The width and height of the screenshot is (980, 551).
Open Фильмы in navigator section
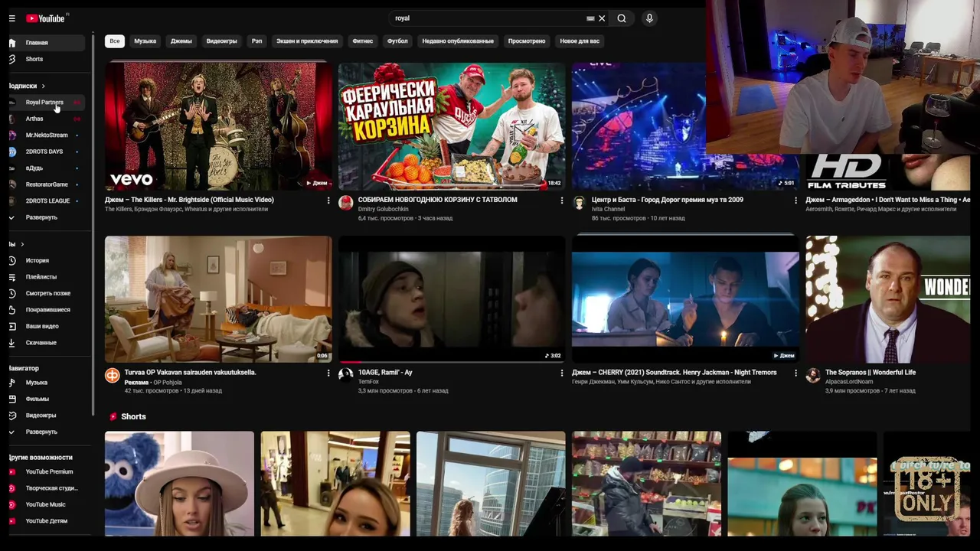pyautogui.click(x=46, y=399)
